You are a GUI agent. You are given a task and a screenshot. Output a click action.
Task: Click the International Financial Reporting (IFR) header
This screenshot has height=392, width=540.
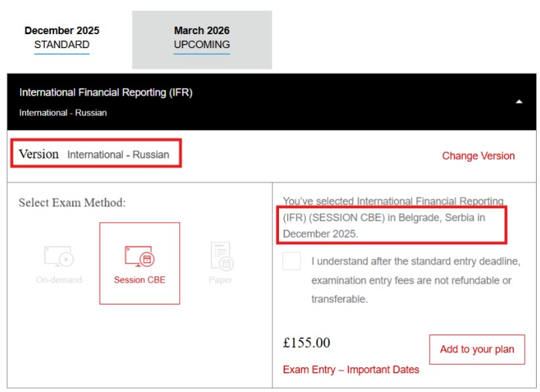[106, 93]
